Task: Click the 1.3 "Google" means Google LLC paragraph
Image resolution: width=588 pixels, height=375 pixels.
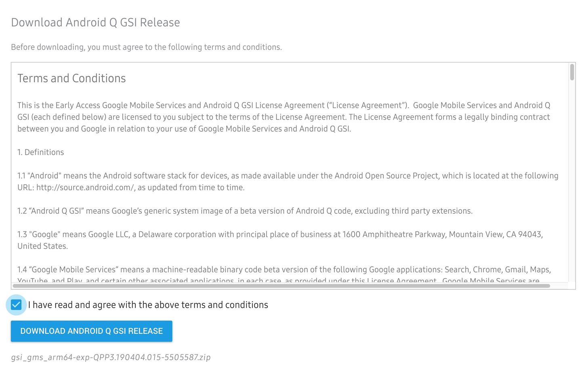Action: tap(280, 240)
